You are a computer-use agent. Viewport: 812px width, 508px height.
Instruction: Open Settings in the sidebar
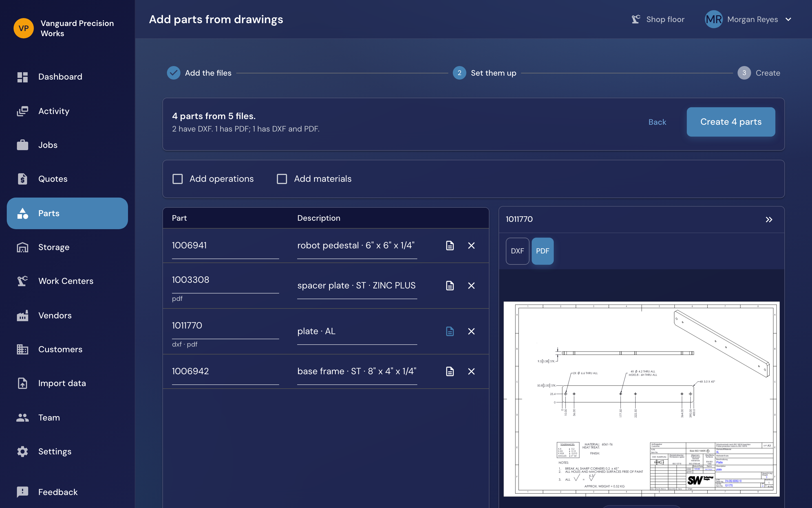click(x=67, y=452)
